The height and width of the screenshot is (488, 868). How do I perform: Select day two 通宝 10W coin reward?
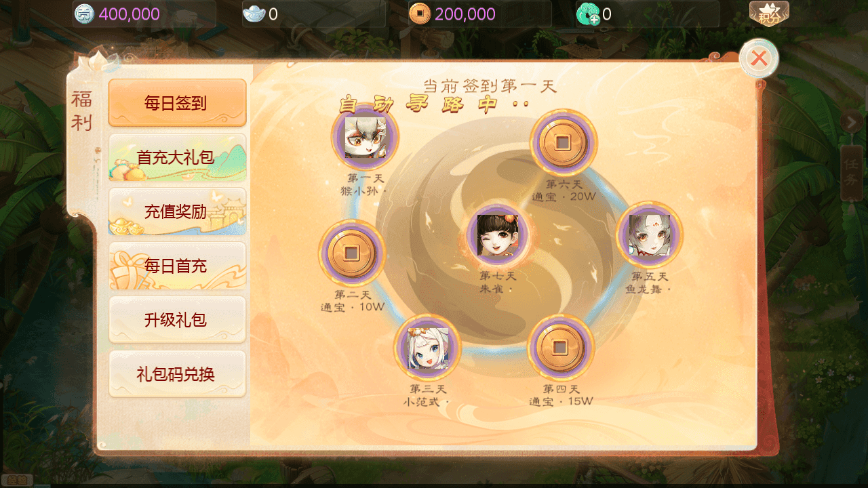[351, 253]
